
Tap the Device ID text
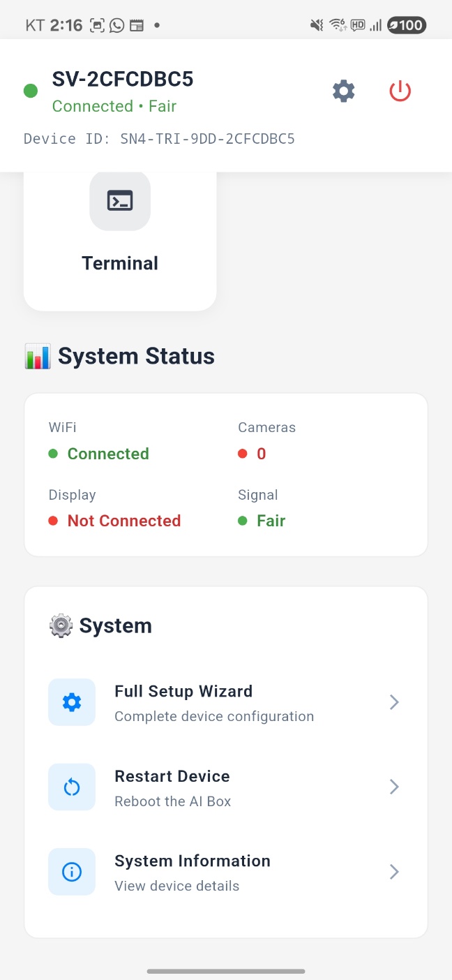point(159,139)
